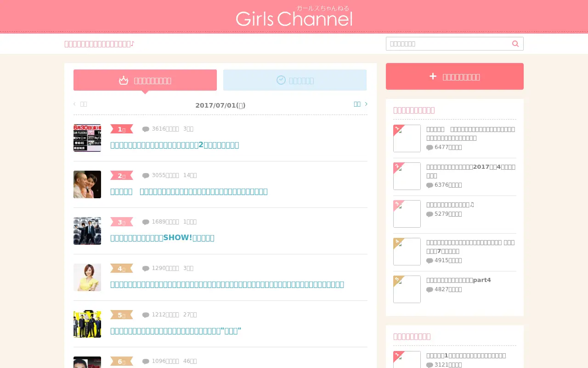Select the crown icon popular ranking tab
This screenshot has width=588, height=368.
click(x=145, y=80)
